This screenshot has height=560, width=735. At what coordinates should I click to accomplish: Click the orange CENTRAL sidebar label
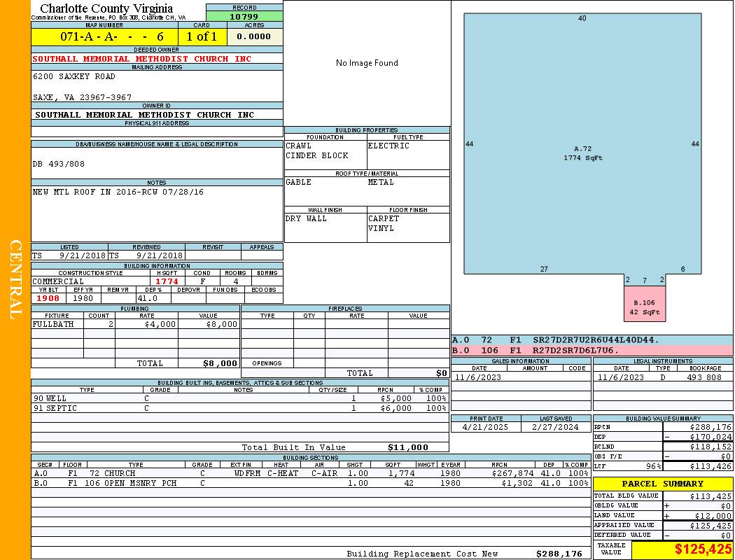pos(15,280)
